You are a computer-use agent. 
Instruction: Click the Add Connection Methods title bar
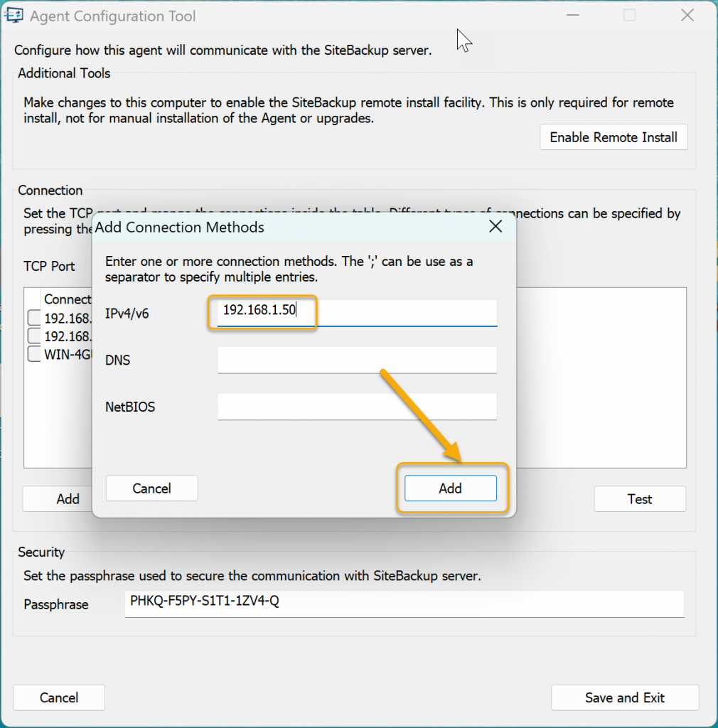coord(284,227)
